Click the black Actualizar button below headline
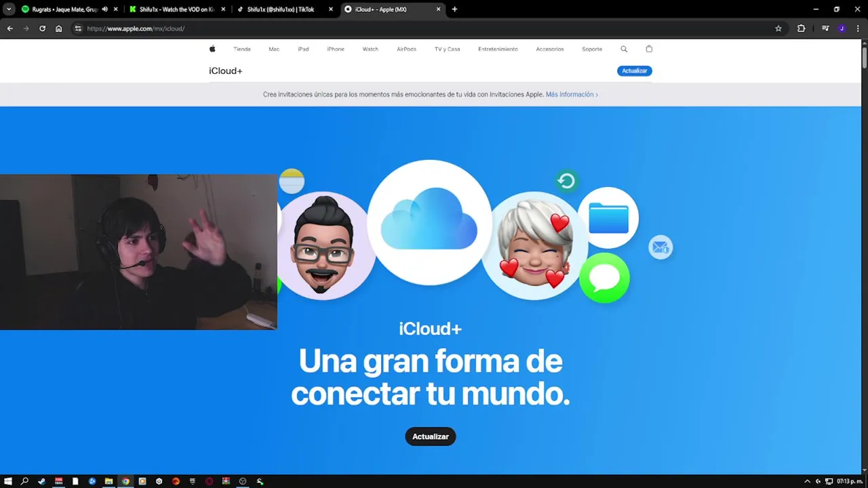 (x=431, y=436)
